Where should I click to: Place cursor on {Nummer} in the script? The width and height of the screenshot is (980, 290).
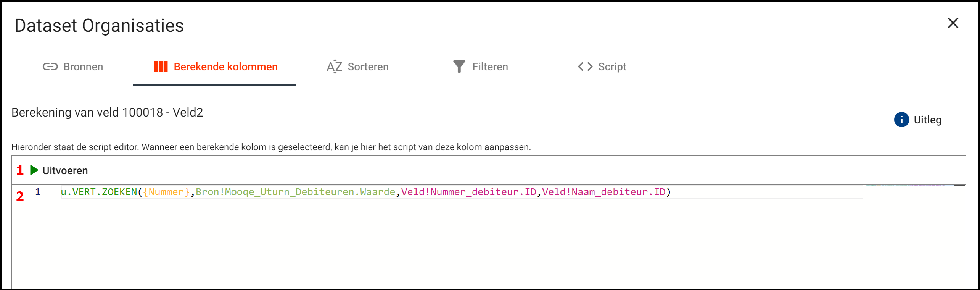(x=166, y=192)
